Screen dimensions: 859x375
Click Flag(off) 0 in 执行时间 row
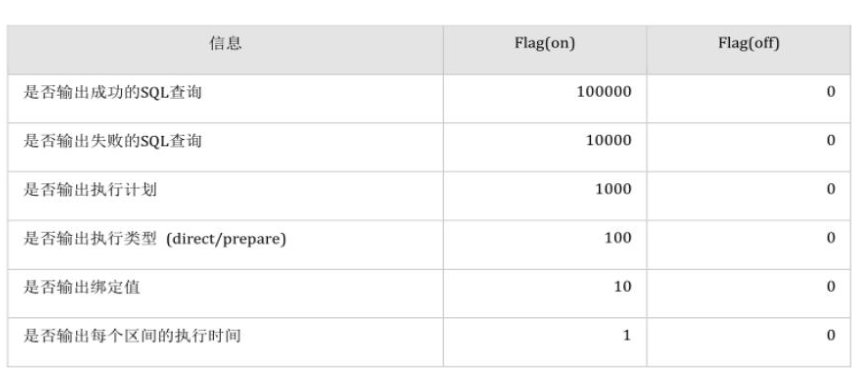(831, 336)
